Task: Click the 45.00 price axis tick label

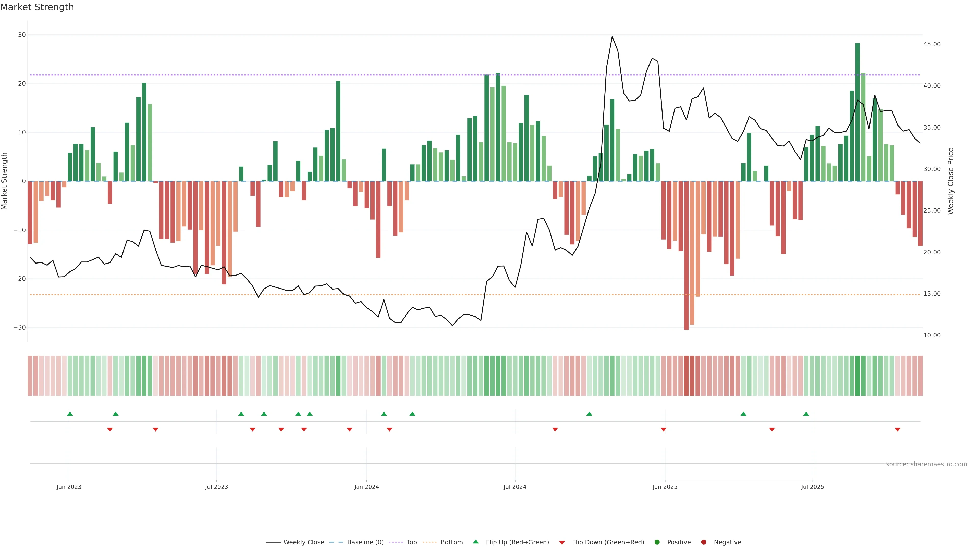Action: coord(932,44)
